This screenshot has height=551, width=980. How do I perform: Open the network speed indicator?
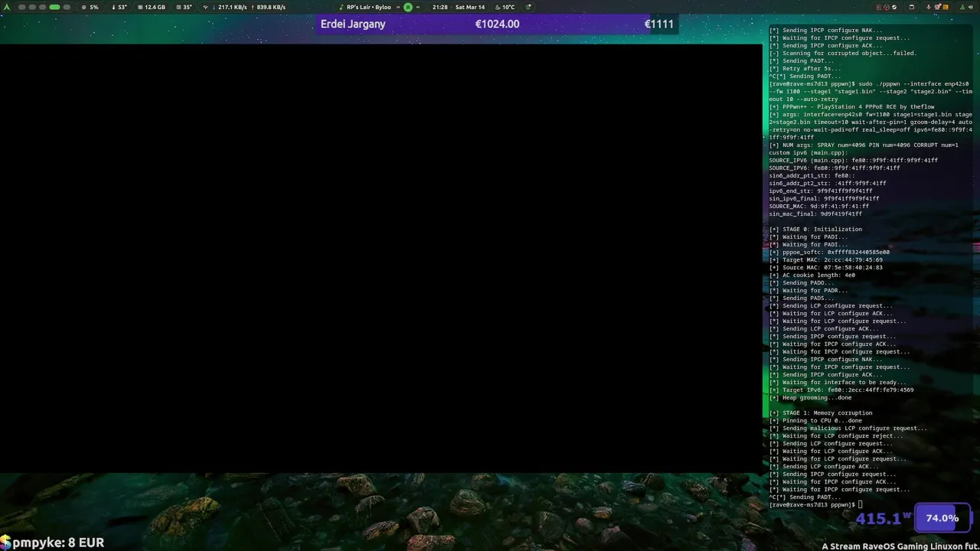click(244, 7)
